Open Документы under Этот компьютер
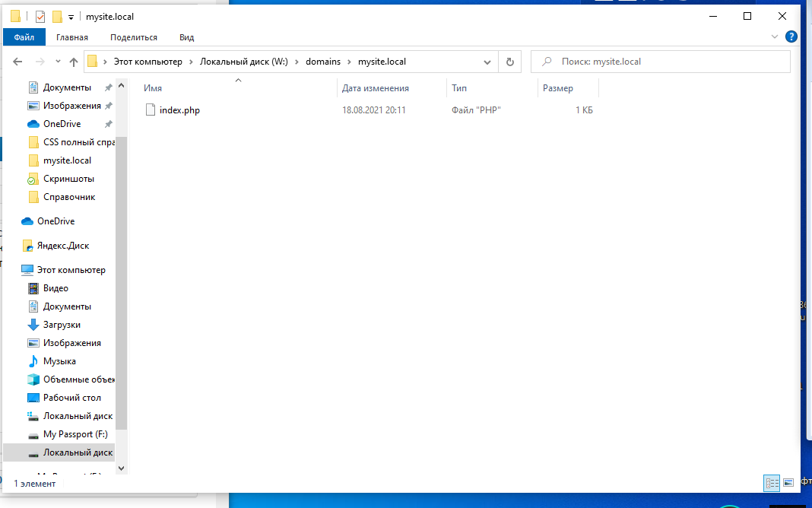 coord(67,306)
